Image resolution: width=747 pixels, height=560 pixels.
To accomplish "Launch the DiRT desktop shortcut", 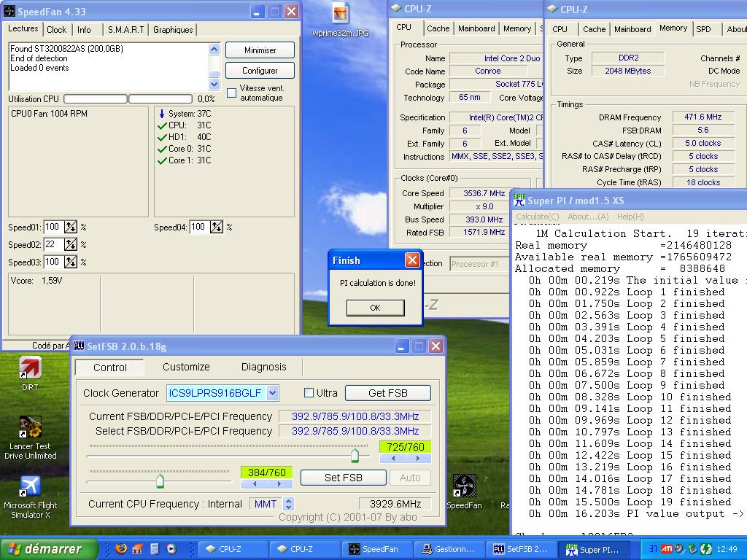I will click(30, 374).
